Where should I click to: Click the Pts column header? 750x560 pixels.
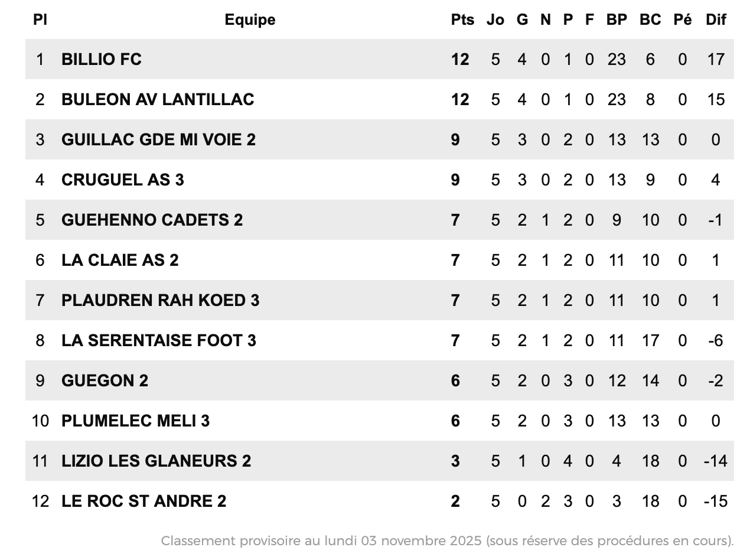tap(462, 19)
